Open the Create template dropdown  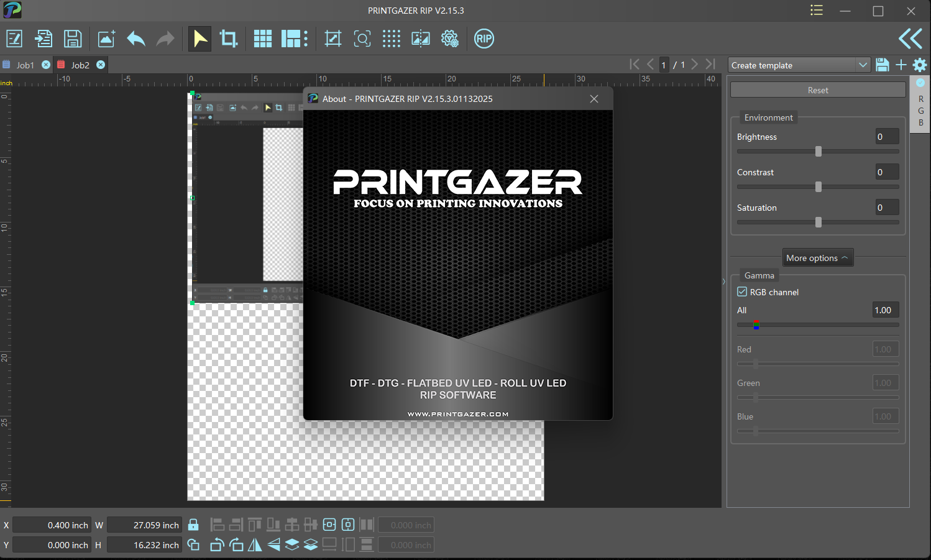pos(799,65)
